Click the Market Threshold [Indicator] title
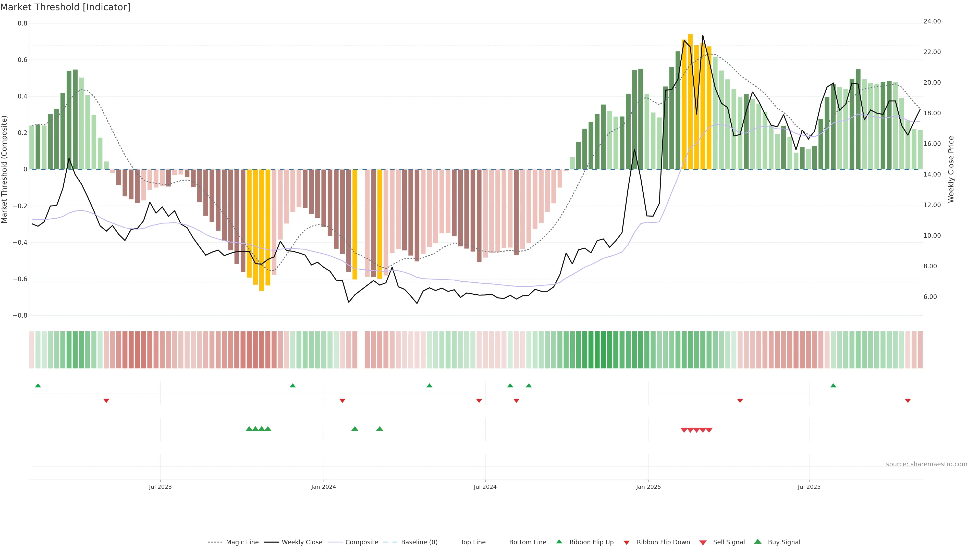This screenshot has height=551, width=980. (x=65, y=7)
